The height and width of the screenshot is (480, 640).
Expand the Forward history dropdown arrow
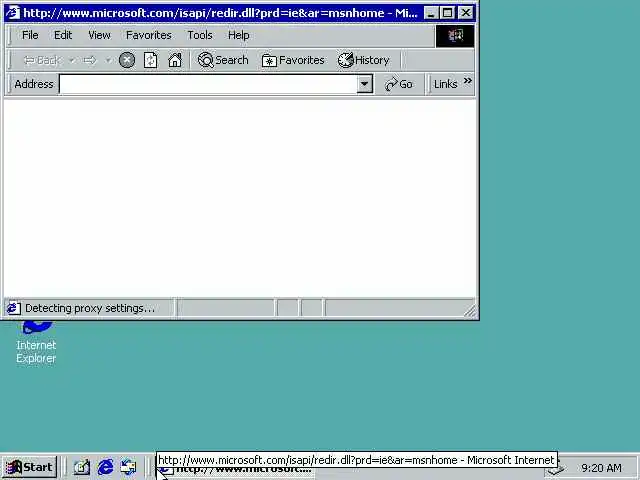(108, 60)
